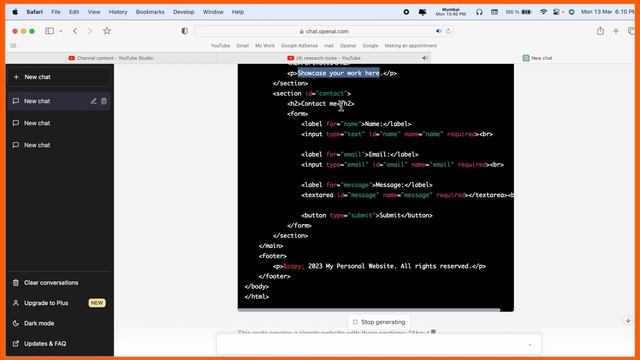The height and width of the screenshot is (360, 640).
Task: Open the Bookmarks menu
Action: (x=150, y=12)
